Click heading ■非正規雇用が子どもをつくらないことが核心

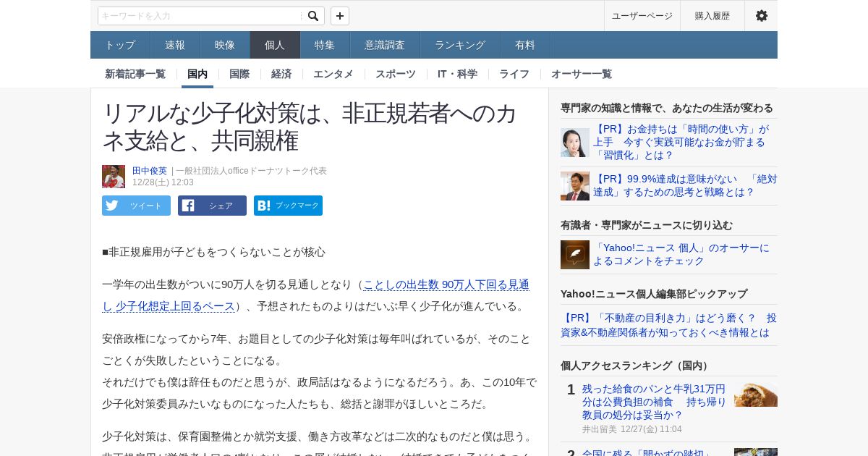(214, 252)
